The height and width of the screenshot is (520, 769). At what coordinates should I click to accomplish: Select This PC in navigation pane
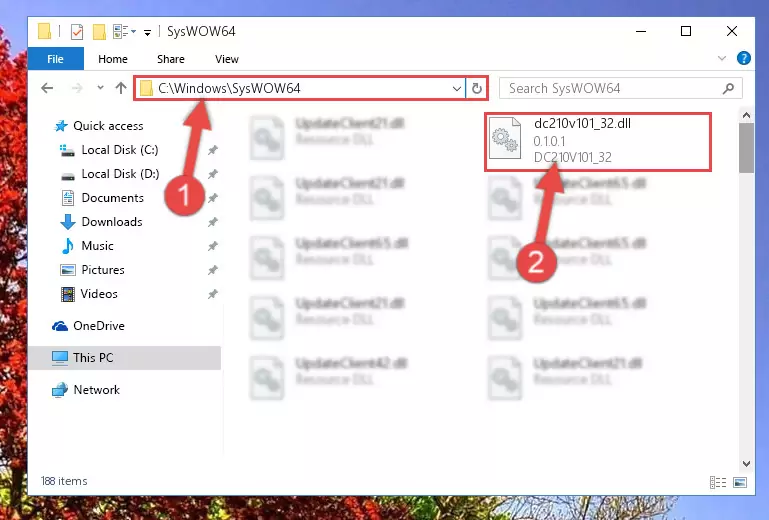[125, 358]
